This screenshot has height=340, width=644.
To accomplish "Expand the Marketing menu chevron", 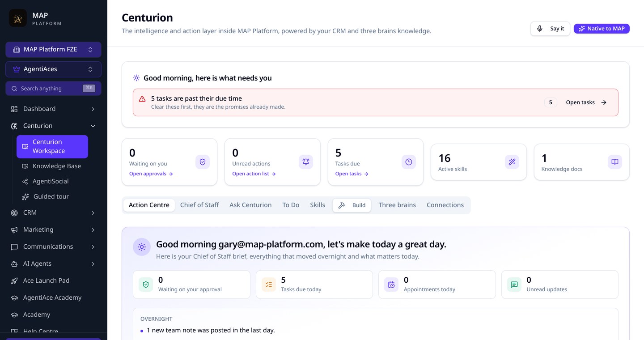I will [x=93, y=229].
